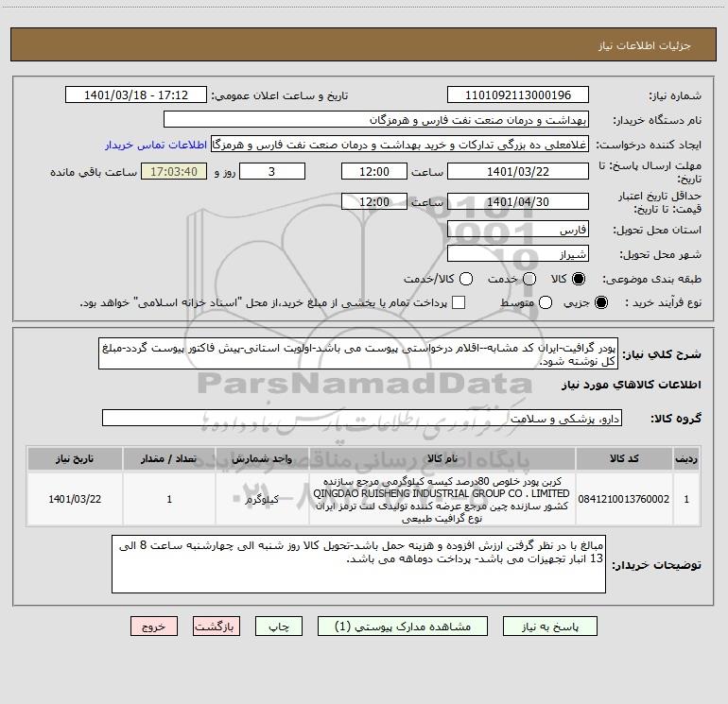This screenshot has width=728, height=704.
Task: Select the 'خدمت' radio button
Action: pyautogui.click(x=529, y=279)
